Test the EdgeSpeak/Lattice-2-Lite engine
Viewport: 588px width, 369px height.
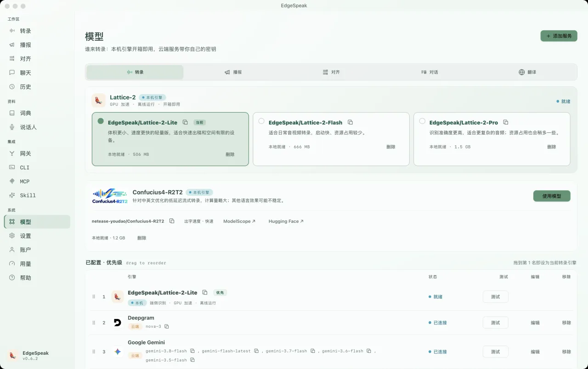(495, 297)
